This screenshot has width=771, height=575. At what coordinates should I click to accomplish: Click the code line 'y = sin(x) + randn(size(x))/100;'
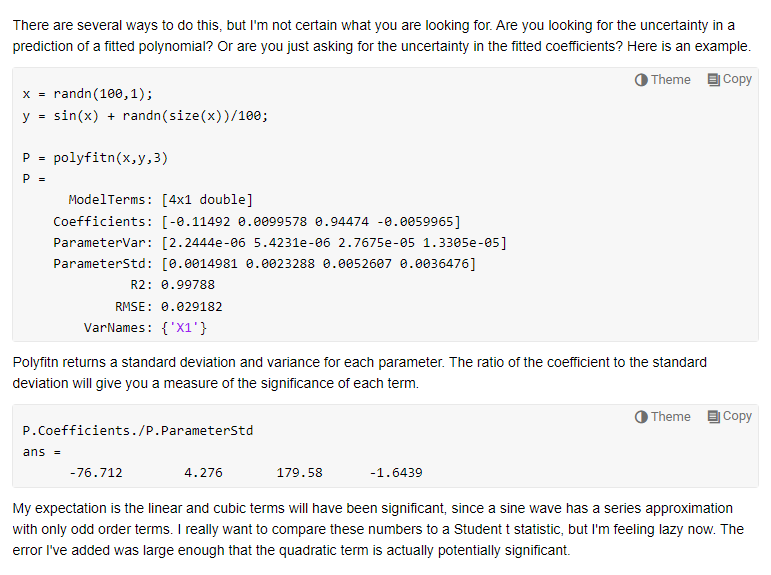click(145, 115)
